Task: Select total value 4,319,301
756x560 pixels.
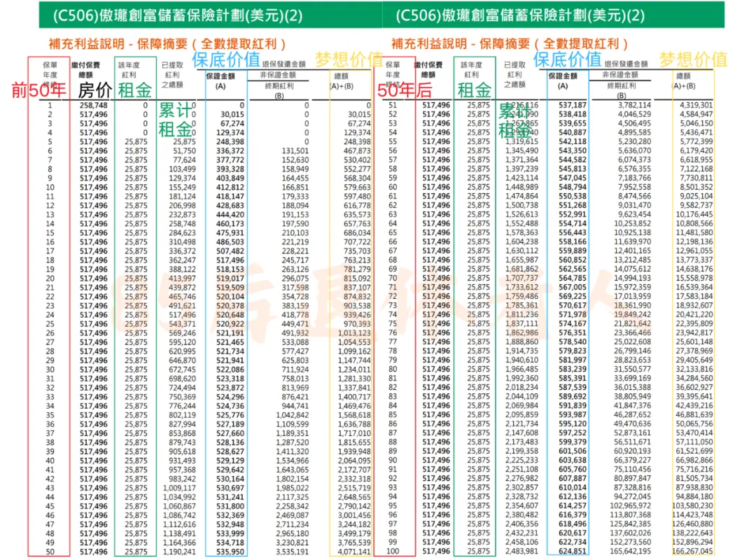Action: pyautogui.click(x=696, y=105)
